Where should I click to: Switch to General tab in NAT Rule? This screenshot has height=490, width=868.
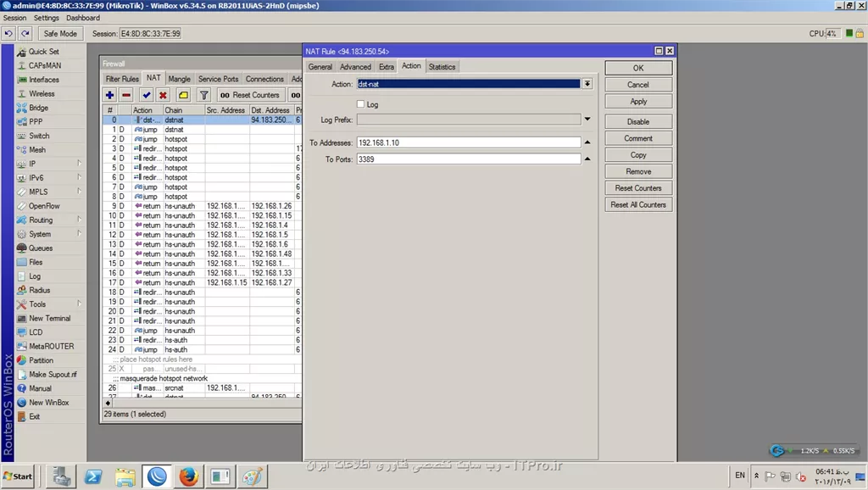pos(320,67)
